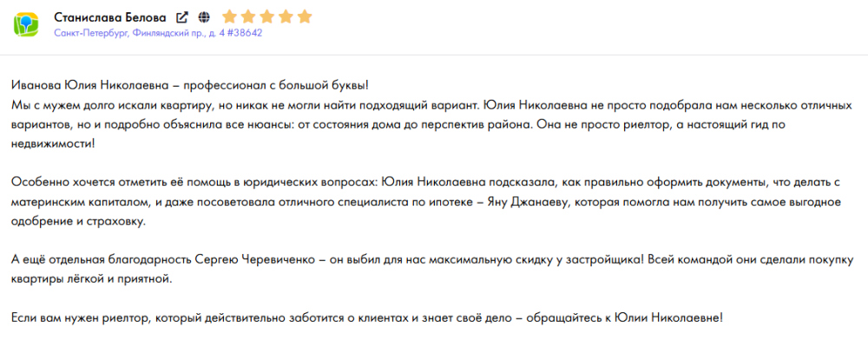
Task: Select the fourth rating star
Action: [286, 16]
